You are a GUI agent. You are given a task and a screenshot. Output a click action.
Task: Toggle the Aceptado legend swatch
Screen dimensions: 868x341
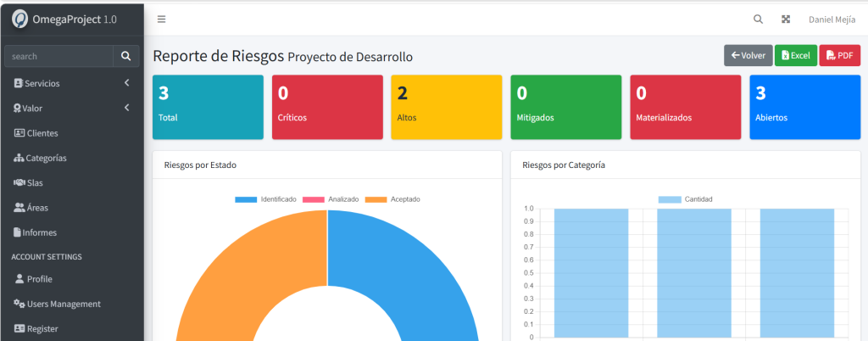pyautogui.click(x=376, y=199)
